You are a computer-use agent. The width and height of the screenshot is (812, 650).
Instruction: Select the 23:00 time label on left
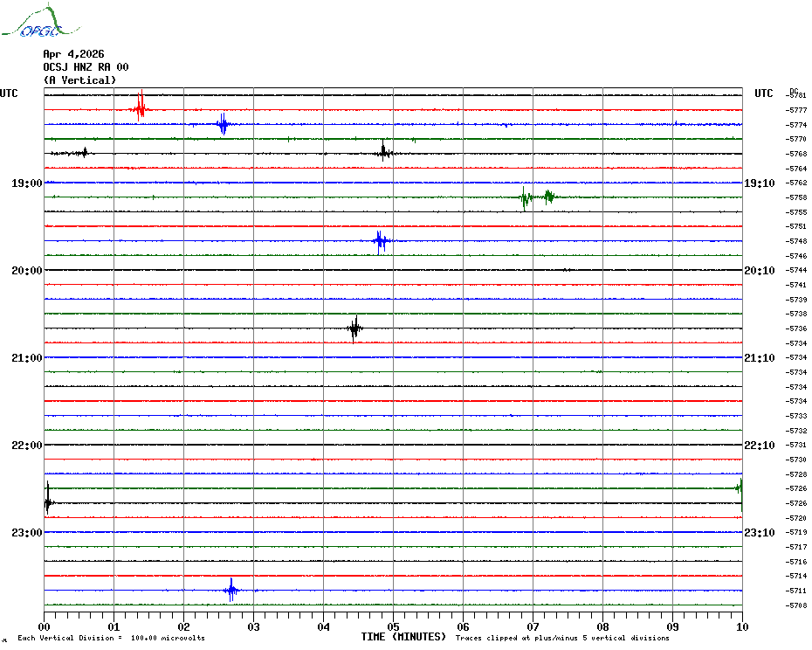[x=26, y=533]
